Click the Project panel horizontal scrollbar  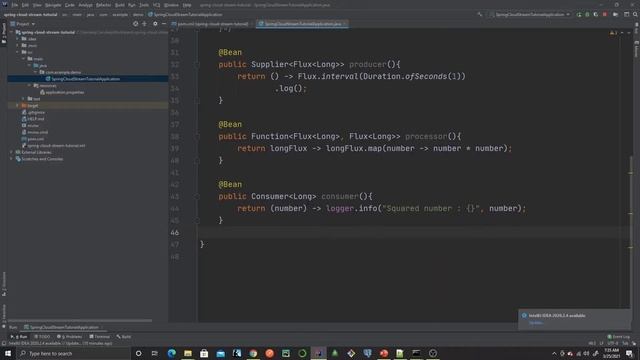(x=80, y=320)
